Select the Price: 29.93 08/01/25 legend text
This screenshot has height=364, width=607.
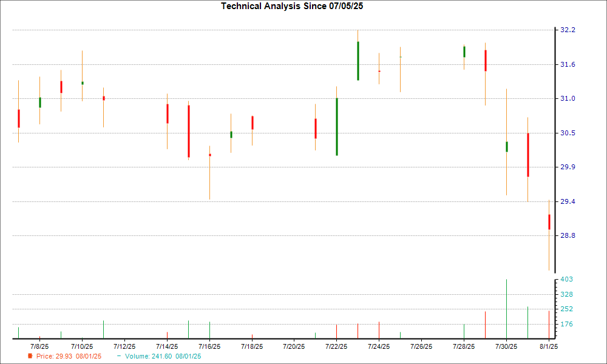(x=69, y=356)
